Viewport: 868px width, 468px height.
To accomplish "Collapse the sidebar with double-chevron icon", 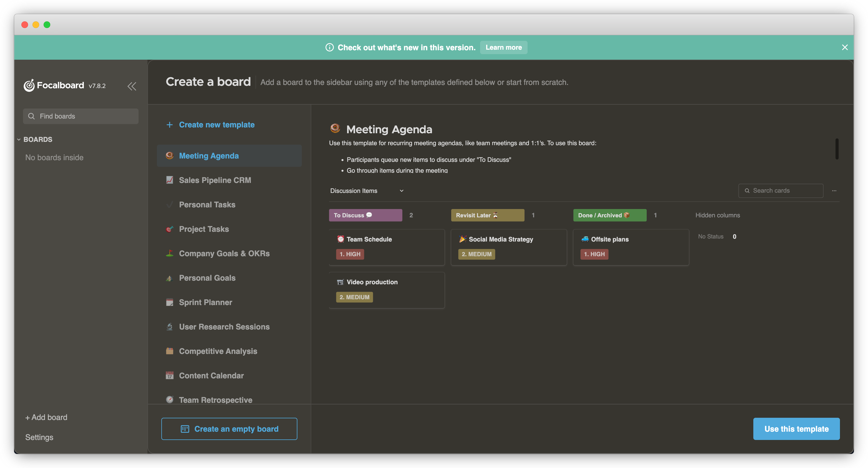I will 132,86.
